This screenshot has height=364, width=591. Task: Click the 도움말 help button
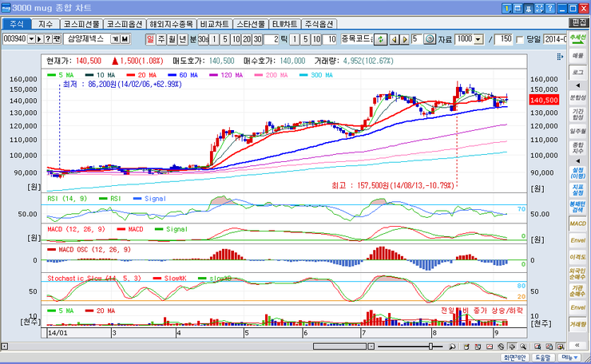(x=543, y=358)
